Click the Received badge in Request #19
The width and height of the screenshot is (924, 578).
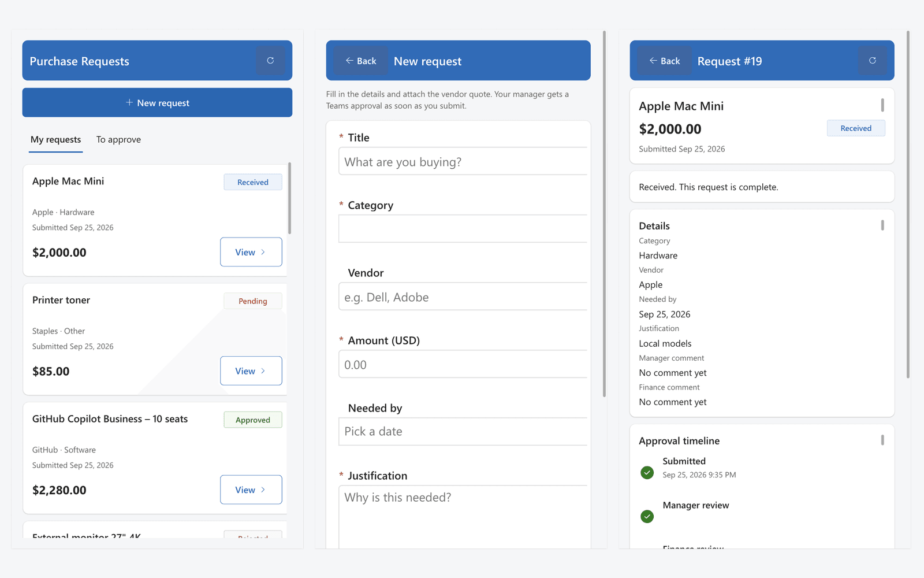856,128
